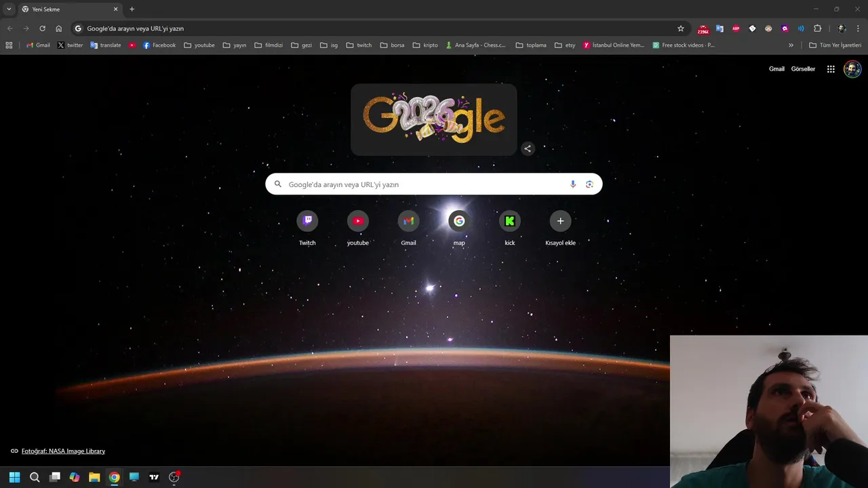The height and width of the screenshot is (488, 868).
Task: Expand the youtube bookmark folder
Action: 199,45
